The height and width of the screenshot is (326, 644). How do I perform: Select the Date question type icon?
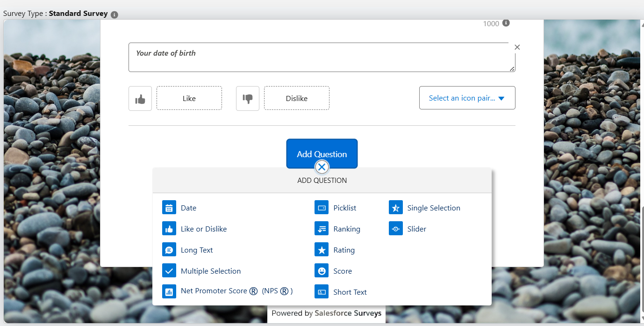tap(169, 207)
